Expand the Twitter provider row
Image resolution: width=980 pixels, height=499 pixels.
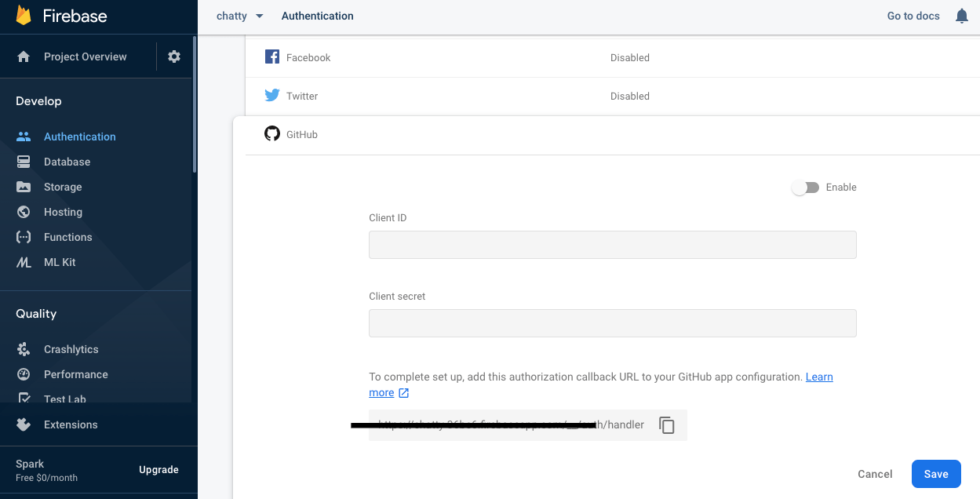[x=612, y=96]
